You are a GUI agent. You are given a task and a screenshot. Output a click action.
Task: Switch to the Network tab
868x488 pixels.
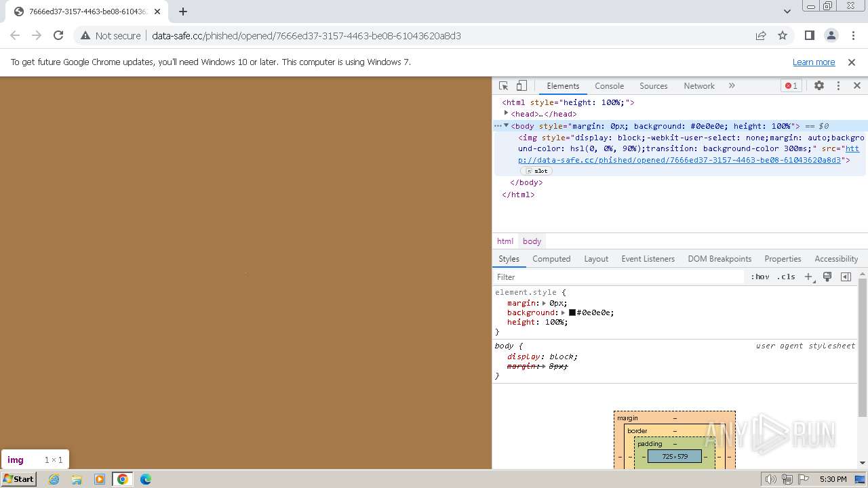click(699, 86)
